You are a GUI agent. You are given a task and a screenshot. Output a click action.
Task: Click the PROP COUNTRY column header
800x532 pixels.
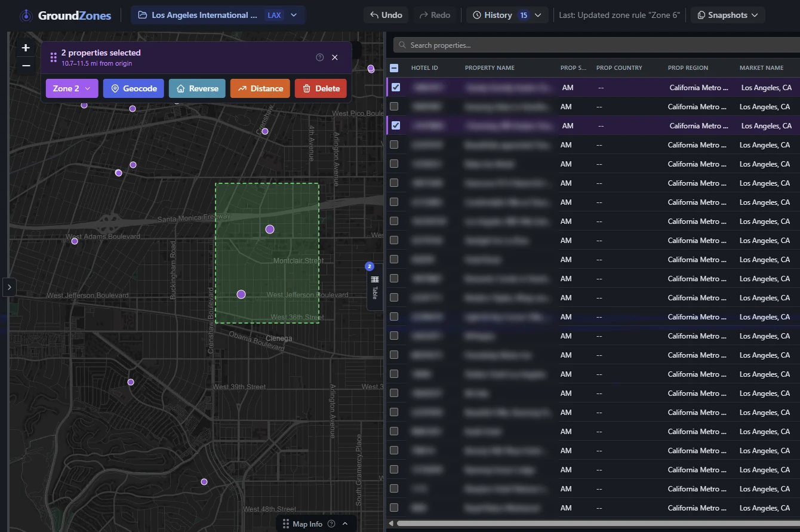pos(619,68)
